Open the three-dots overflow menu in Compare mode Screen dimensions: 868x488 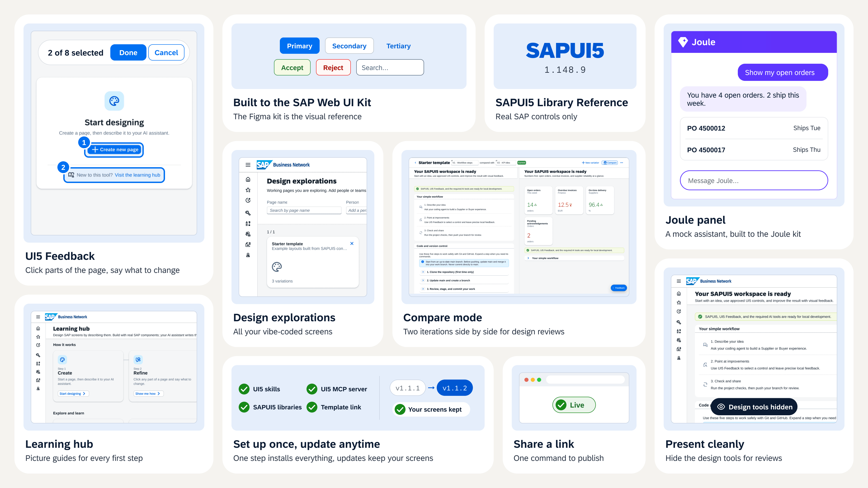622,163
